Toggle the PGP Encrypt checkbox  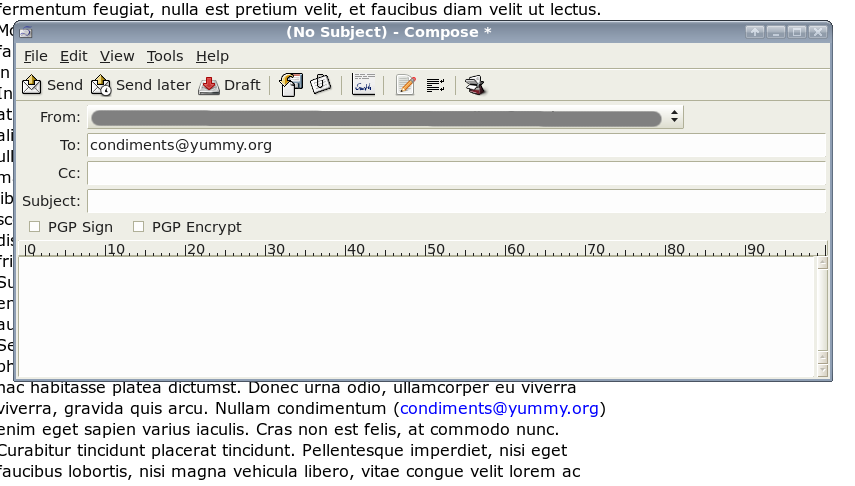tap(139, 227)
